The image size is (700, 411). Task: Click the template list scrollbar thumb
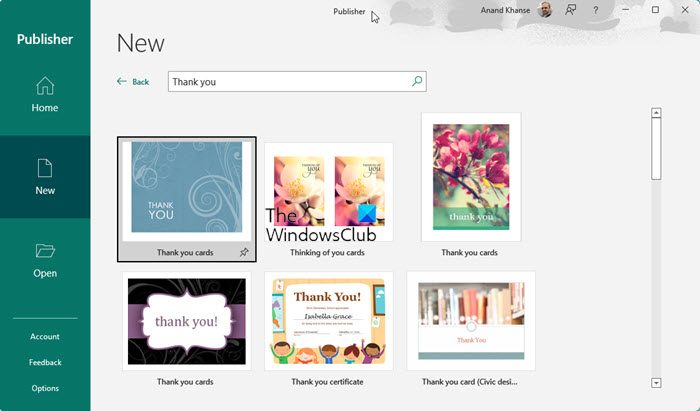(x=656, y=149)
